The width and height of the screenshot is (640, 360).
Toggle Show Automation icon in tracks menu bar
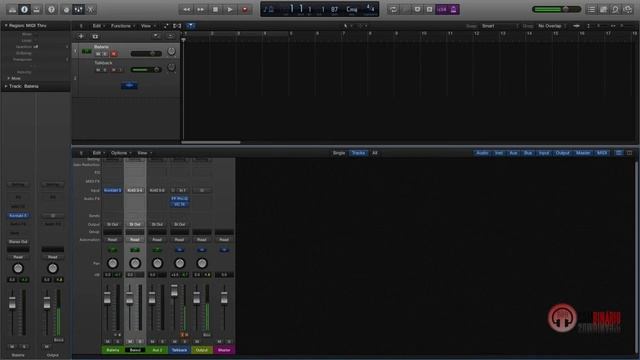click(x=166, y=26)
